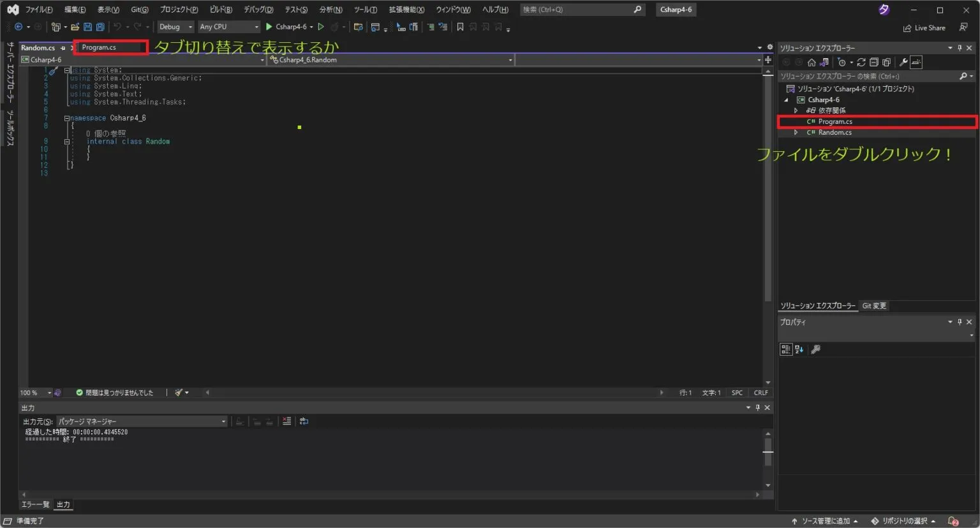Click the Live Share button
Screen dimensions: 980x528
(x=924, y=28)
